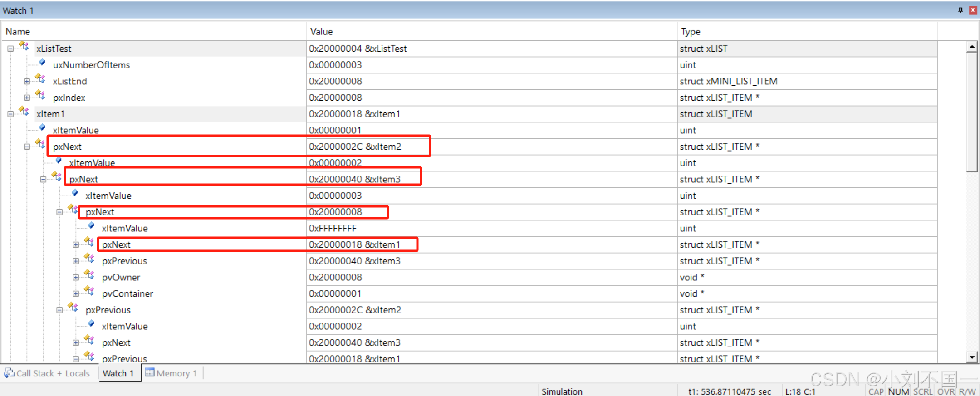Click the t1: 536.87110475 sec status

(x=730, y=391)
